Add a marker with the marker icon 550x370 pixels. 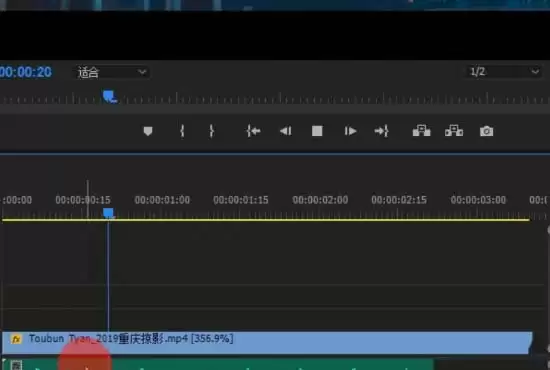coord(148,131)
